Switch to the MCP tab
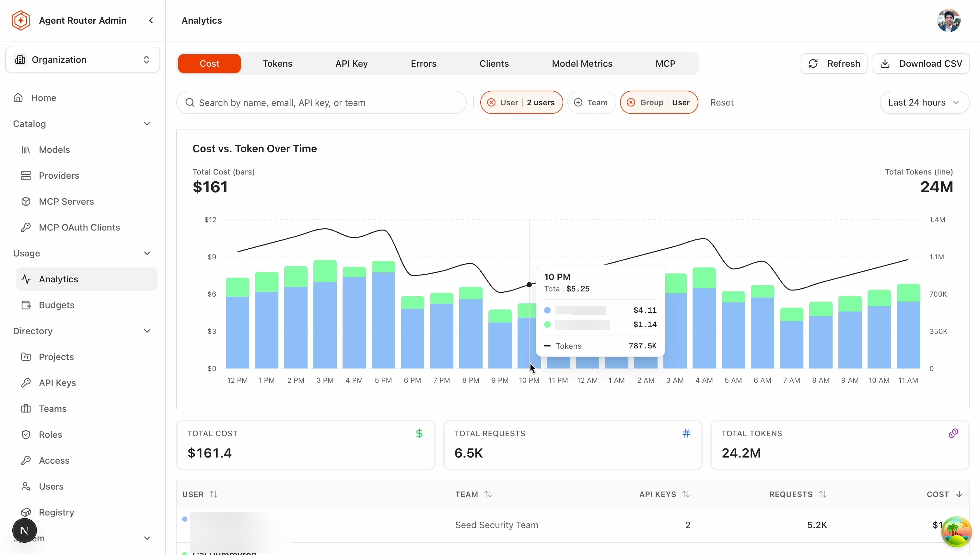The height and width of the screenshot is (555, 980). coord(665,64)
